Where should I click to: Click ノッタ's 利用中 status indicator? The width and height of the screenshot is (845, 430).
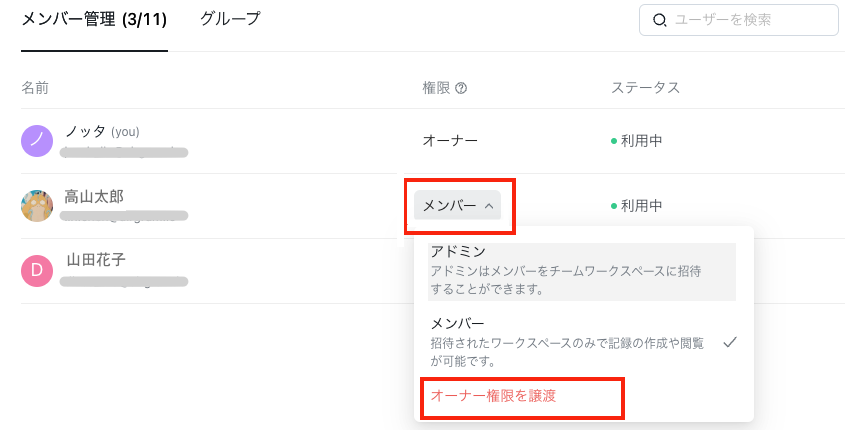click(x=636, y=141)
